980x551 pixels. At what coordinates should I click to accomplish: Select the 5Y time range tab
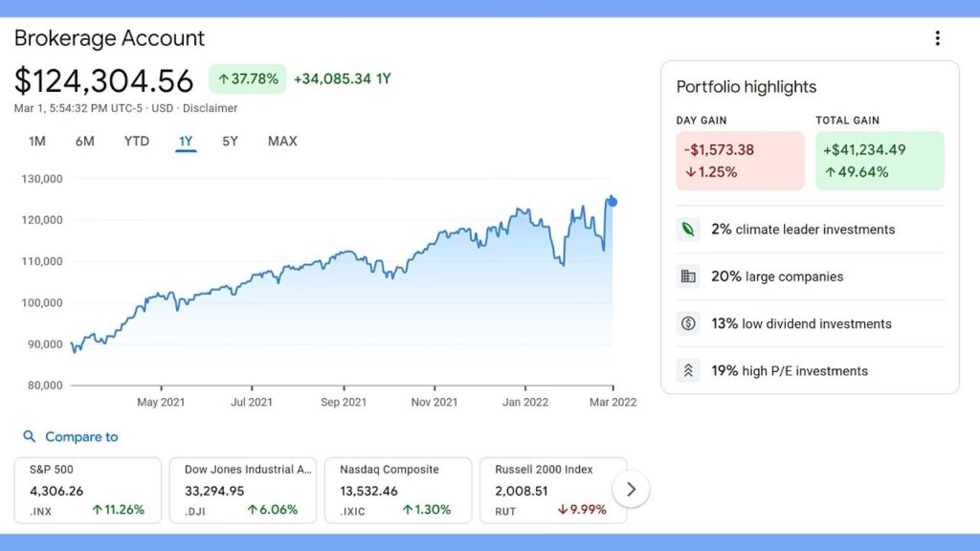pyautogui.click(x=230, y=142)
